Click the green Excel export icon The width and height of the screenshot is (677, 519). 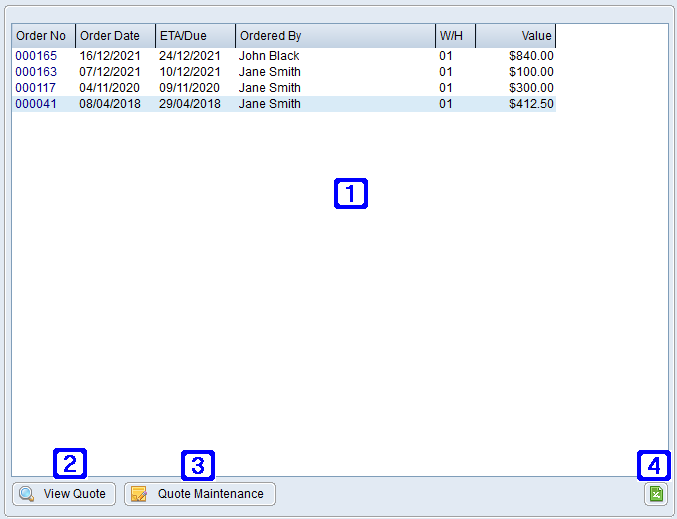point(655,494)
